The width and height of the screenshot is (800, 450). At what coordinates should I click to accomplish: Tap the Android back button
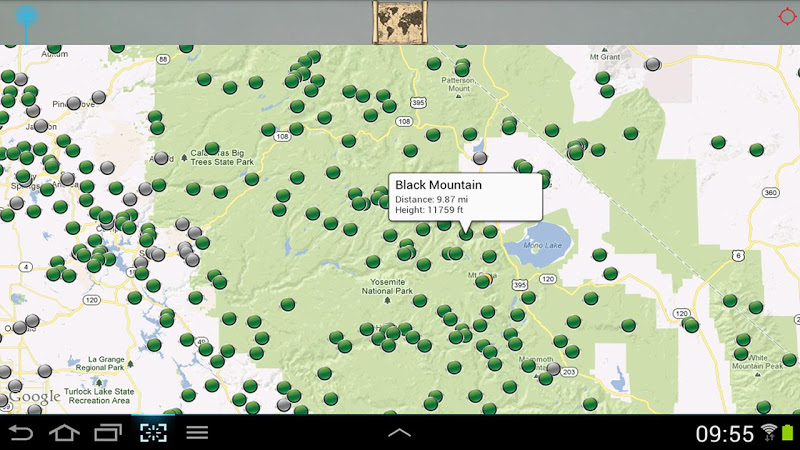[x=21, y=433]
